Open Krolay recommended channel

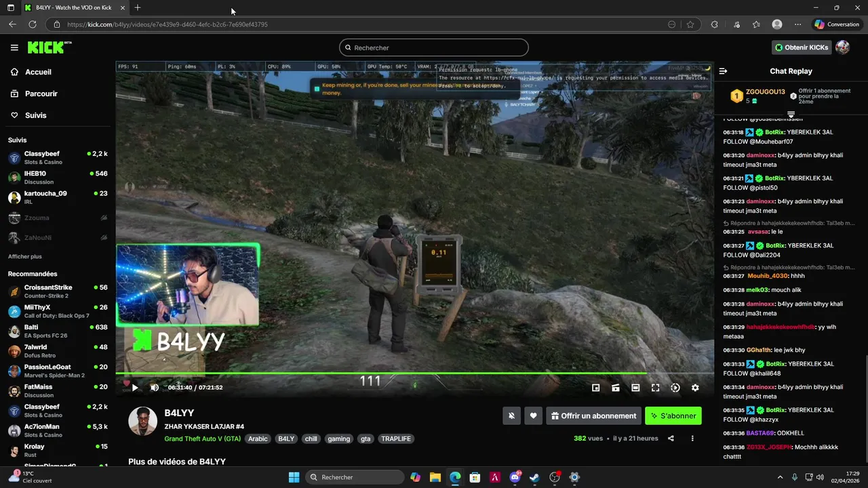(58, 450)
